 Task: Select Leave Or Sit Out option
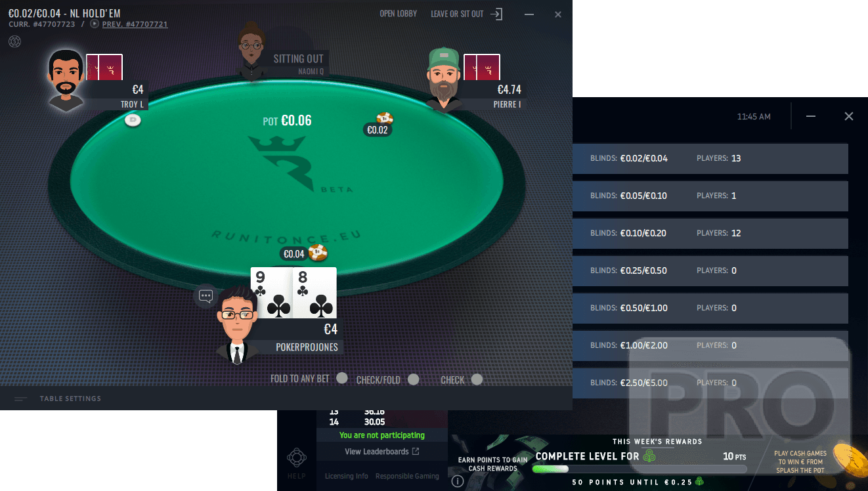[x=457, y=14]
